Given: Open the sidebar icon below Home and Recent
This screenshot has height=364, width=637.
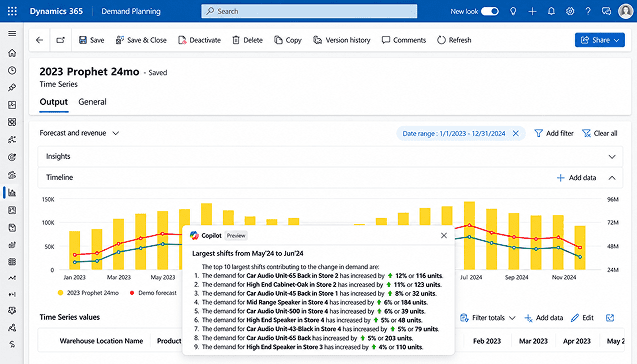Looking at the screenshot, I should pos(12,87).
